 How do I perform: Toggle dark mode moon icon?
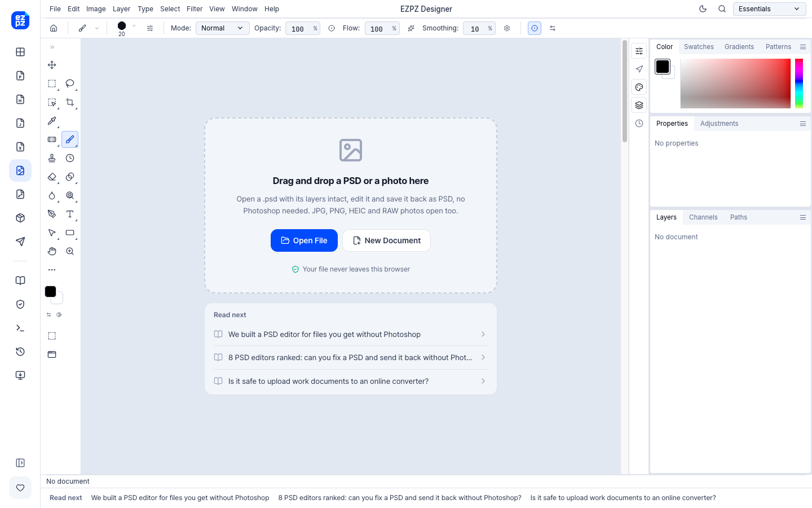click(x=703, y=9)
